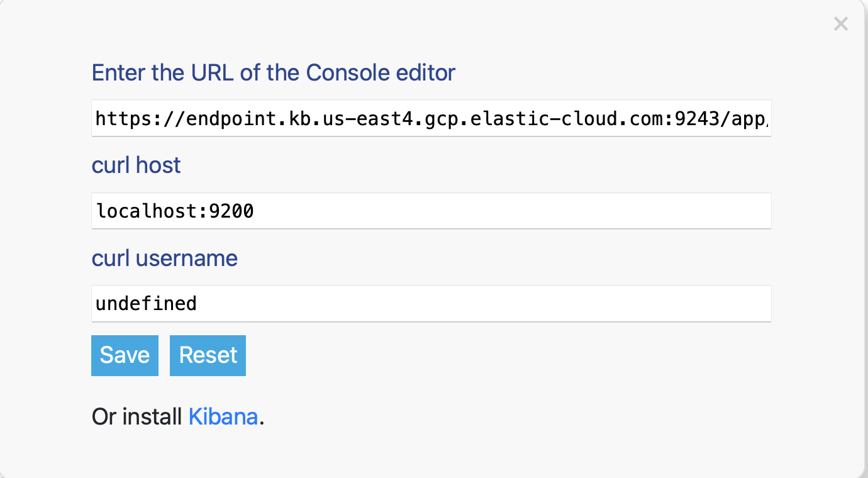Reset the curl configuration fields

pos(208,355)
